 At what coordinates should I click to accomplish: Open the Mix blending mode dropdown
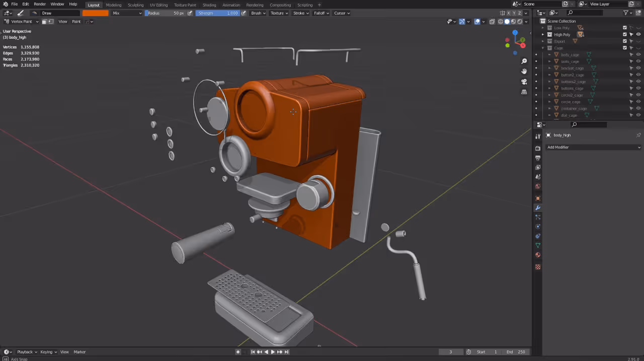coord(126,13)
